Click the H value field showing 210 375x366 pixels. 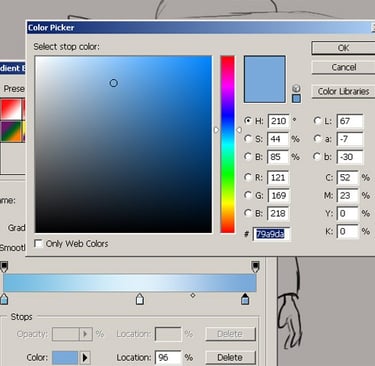[278, 121]
